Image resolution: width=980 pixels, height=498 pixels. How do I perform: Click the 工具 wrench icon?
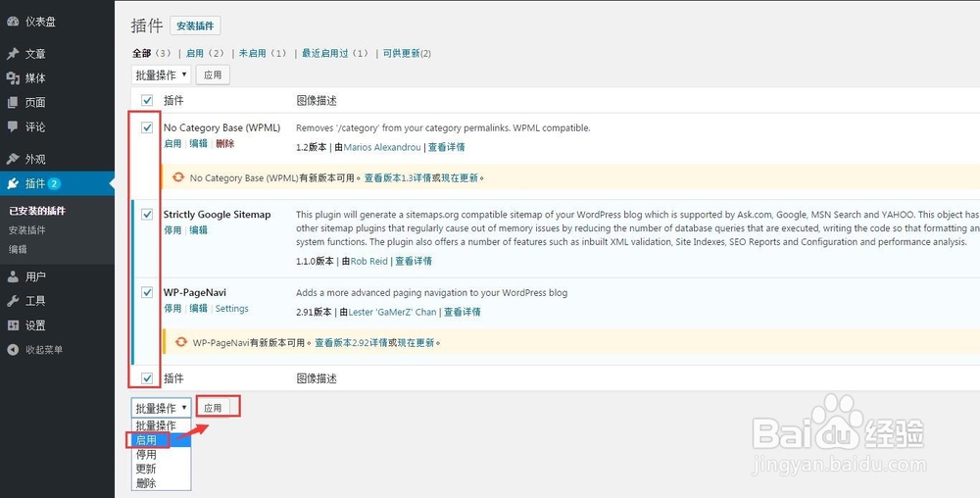tap(13, 301)
